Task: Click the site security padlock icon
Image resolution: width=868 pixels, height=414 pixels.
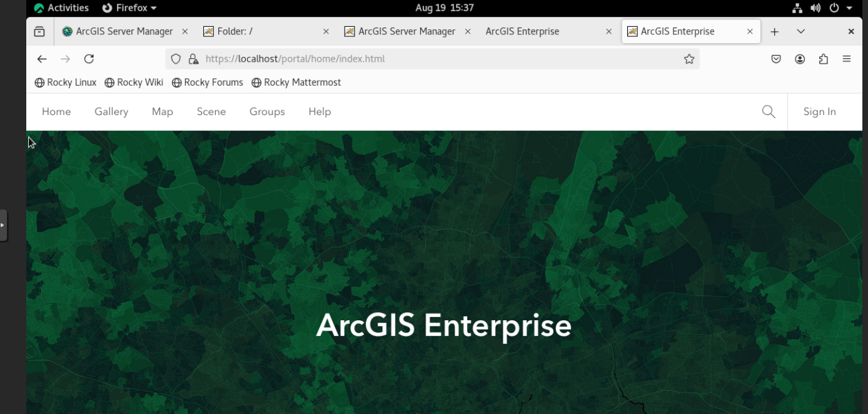Action: [193, 59]
